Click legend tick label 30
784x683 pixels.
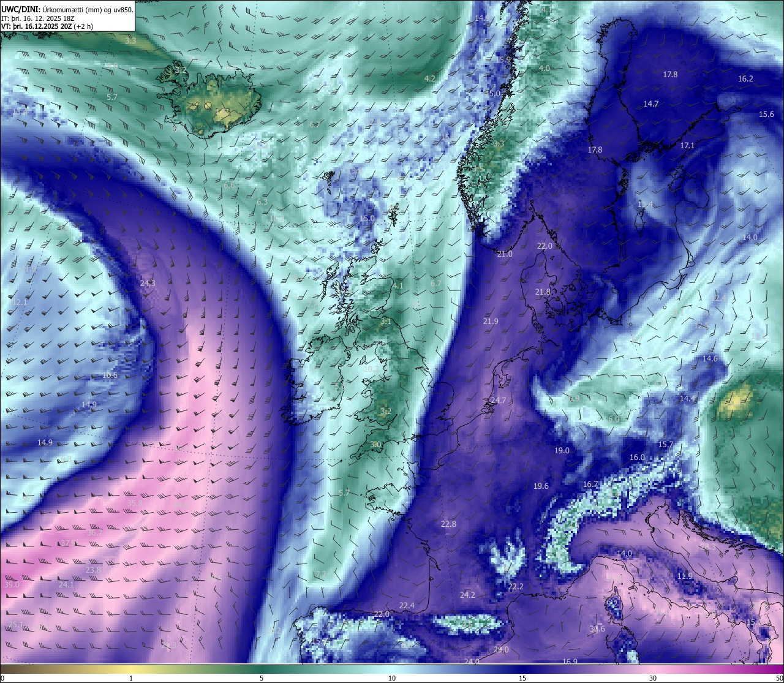(x=653, y=678)
